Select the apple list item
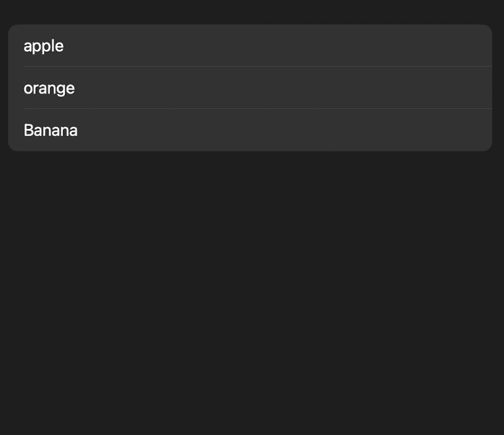This screenshot has width=504, height=435. click(250, 45)
